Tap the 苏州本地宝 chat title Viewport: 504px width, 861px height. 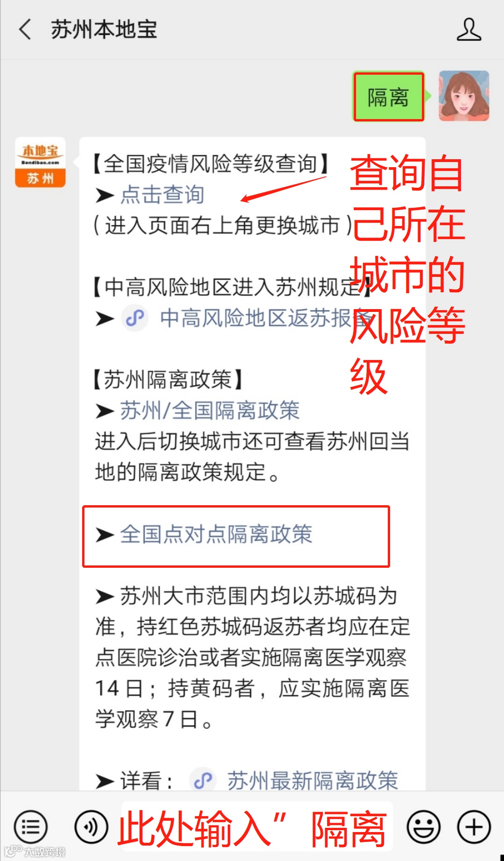(x=104, y=29)
